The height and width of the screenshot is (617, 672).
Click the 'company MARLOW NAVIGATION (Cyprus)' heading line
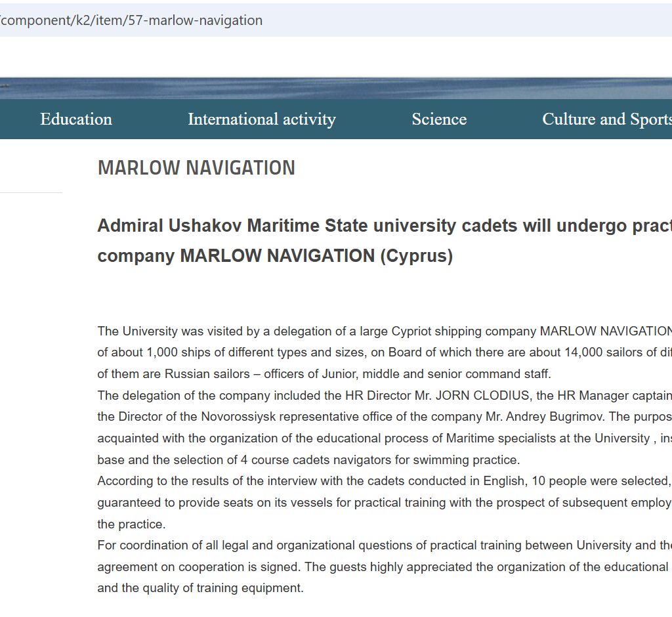click(x=275, y=255)
